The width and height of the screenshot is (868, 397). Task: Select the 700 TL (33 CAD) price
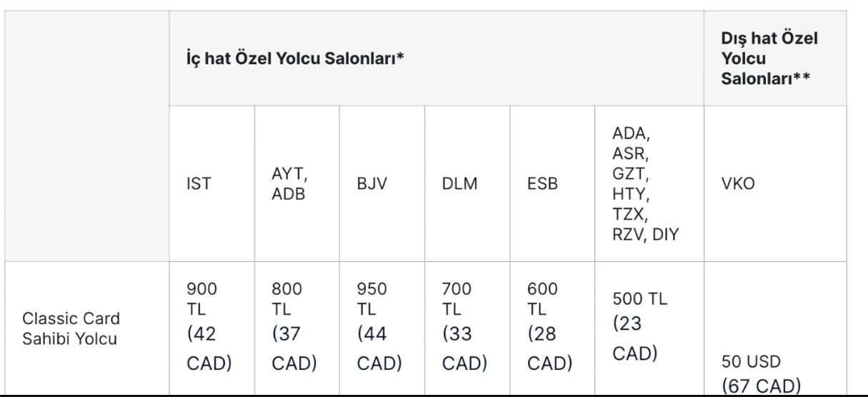(464, 327)
